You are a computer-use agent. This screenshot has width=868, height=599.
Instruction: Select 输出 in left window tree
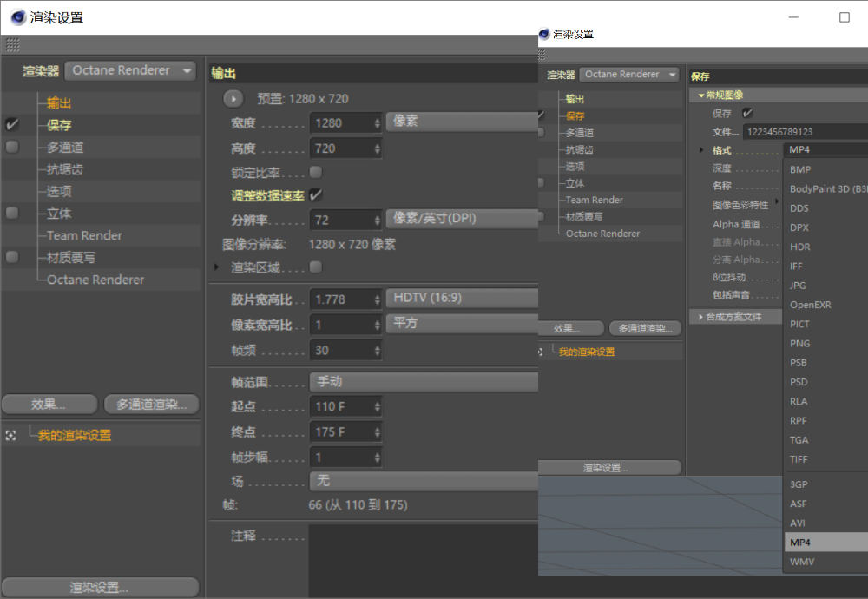[59, 103]
